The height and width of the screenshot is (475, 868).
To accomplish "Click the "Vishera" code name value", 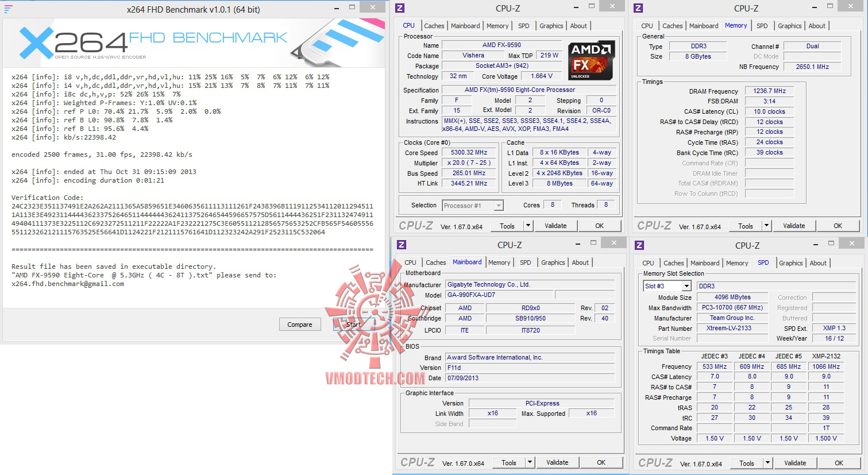I will (473, 55).
